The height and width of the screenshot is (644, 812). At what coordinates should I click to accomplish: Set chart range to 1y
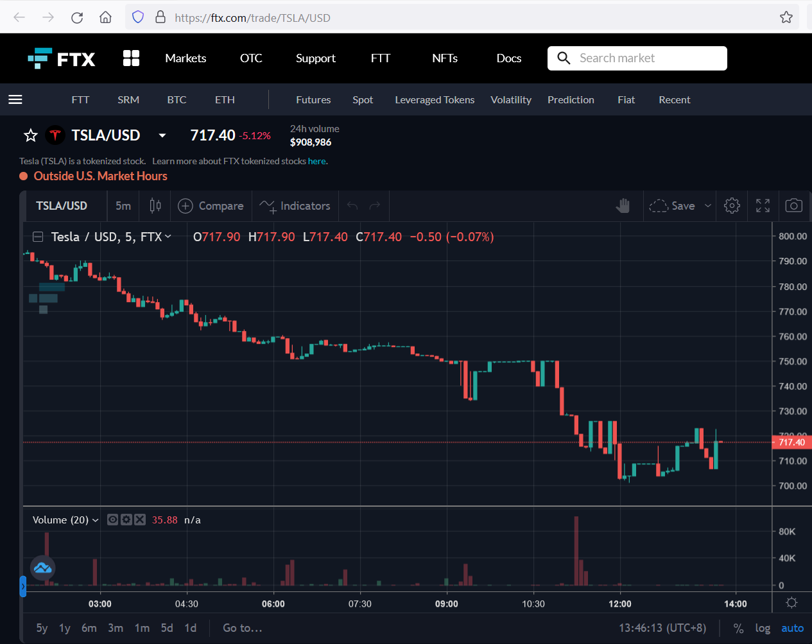click(x=65, y=628)
